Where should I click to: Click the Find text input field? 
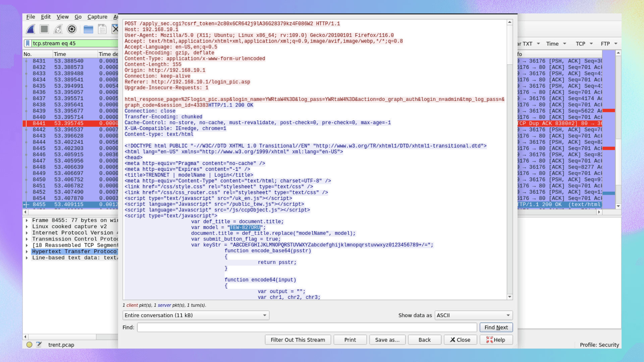click(x=307, y=327)
